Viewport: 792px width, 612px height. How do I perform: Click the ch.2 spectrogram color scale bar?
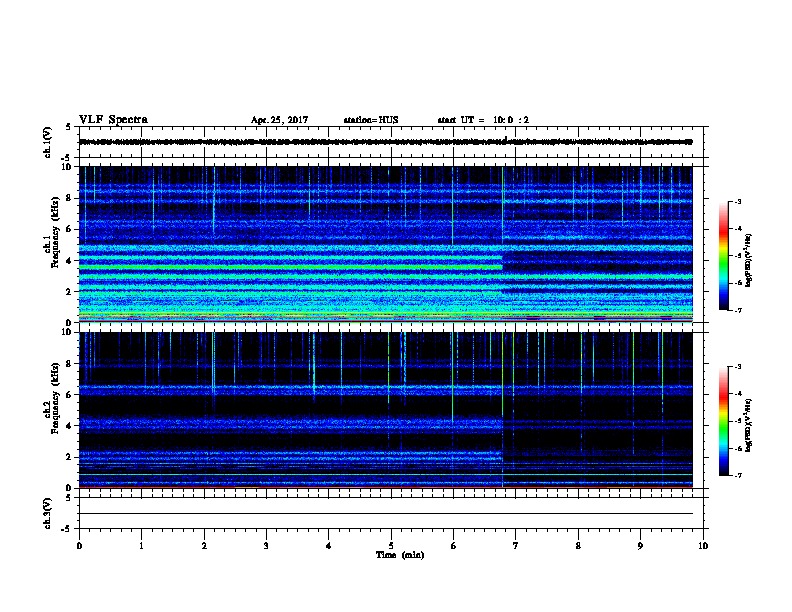(x=723, y=421)
